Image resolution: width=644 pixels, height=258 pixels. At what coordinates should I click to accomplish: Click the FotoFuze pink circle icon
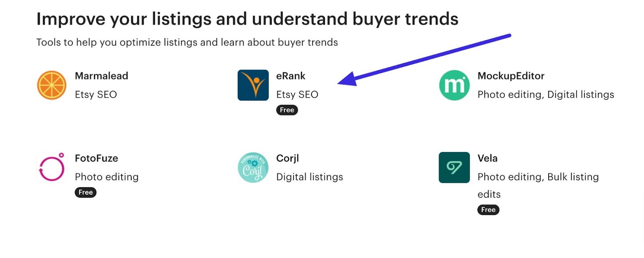click(x=52, y=168)
